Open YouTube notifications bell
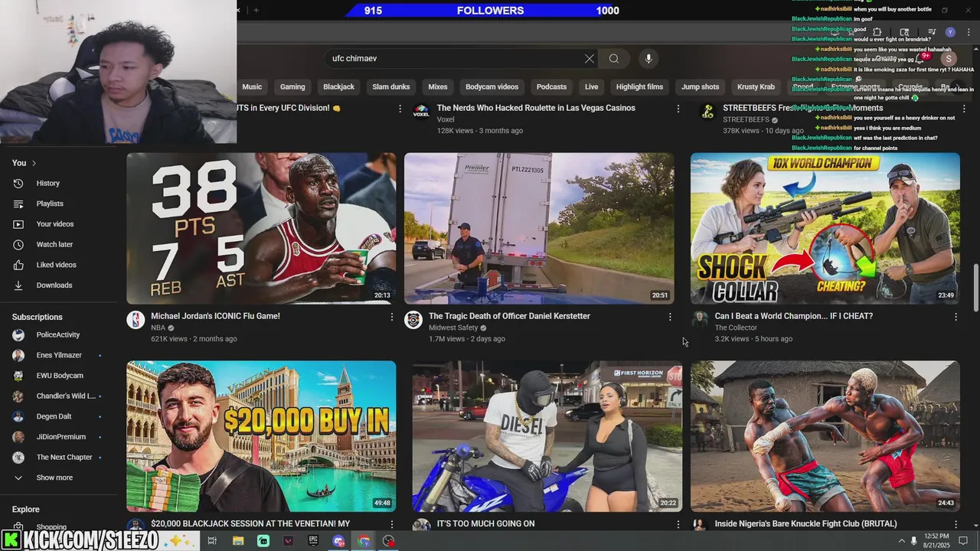The height and width of the screenshot is (551, 980). click(921, 59)
